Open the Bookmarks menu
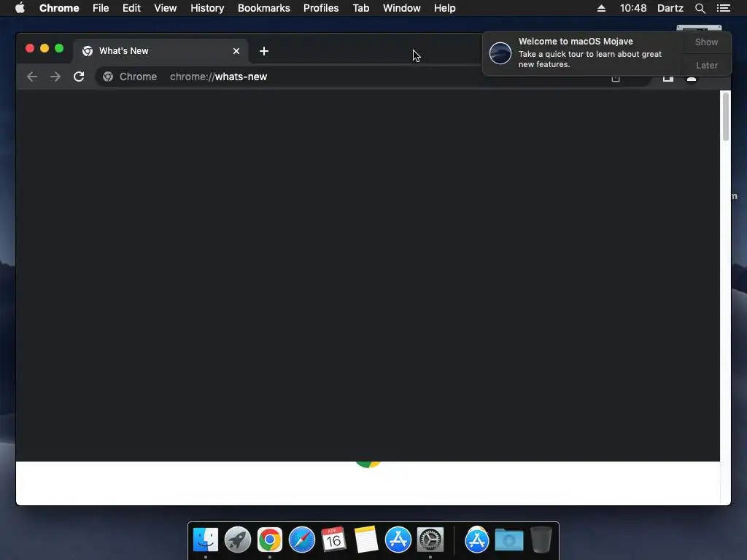Viewport: 747px width, 560px height. click(x=264, y=8)
